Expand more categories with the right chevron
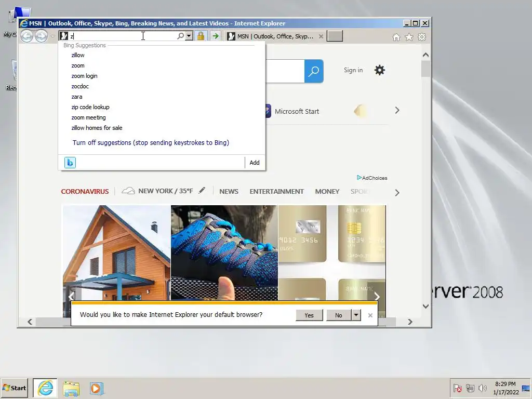 coord(397,193)
